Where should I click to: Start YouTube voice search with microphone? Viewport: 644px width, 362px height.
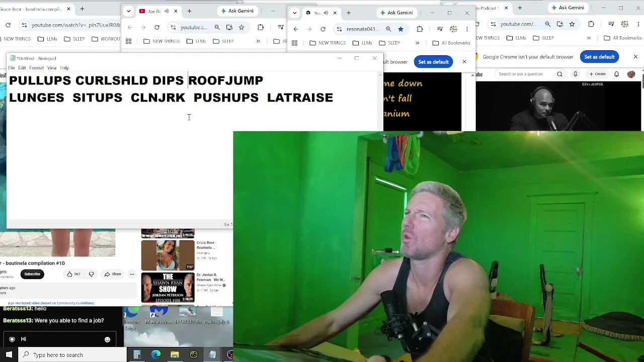click(x=576, y=74)
